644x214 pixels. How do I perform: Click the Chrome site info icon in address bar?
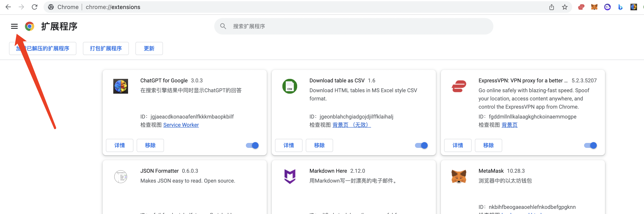pyautogui.click(x=51, y=7)
